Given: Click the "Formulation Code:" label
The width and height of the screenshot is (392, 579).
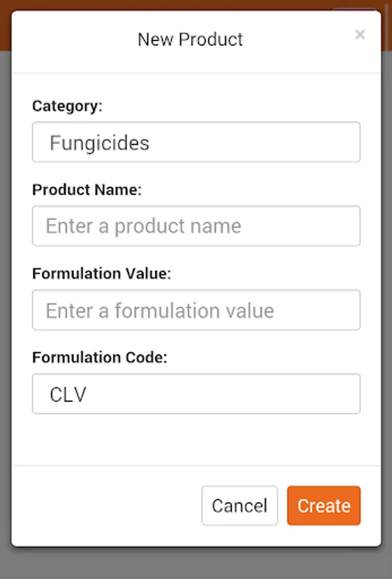Looking at the screenshot, I should tap(100, 358).
